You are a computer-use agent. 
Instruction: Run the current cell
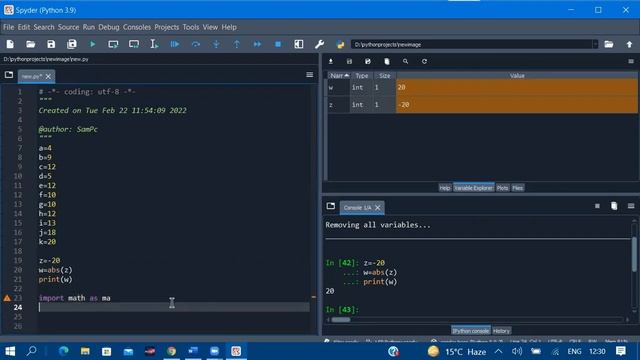click(x=113, y=44)
